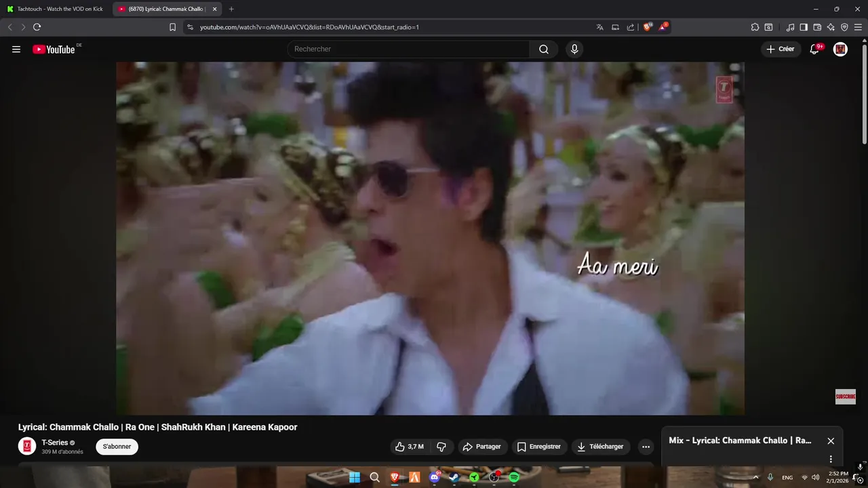Open the YouTube guide hamburger menu
Viewport: 868px width, 488px height.
click(16, 49)
